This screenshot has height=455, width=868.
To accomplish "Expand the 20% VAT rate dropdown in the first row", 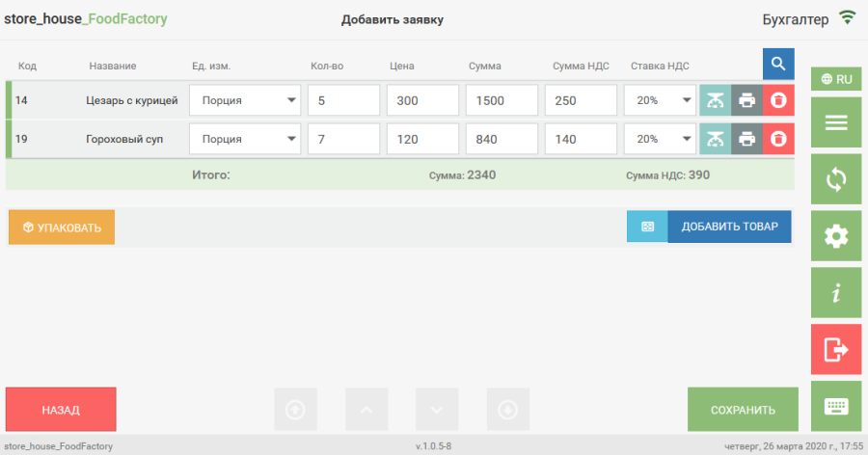I will point(660,100).
